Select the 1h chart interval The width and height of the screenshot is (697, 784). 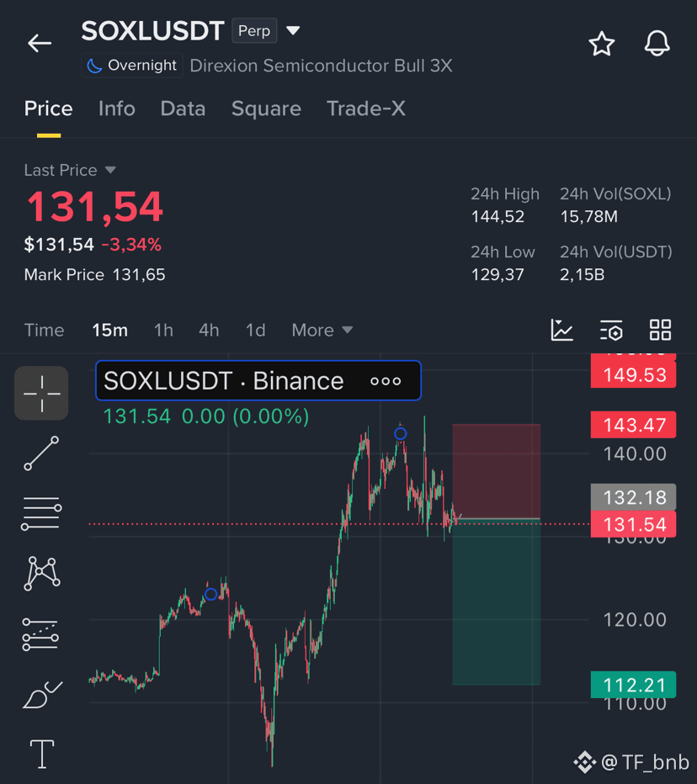click(163, 330)
